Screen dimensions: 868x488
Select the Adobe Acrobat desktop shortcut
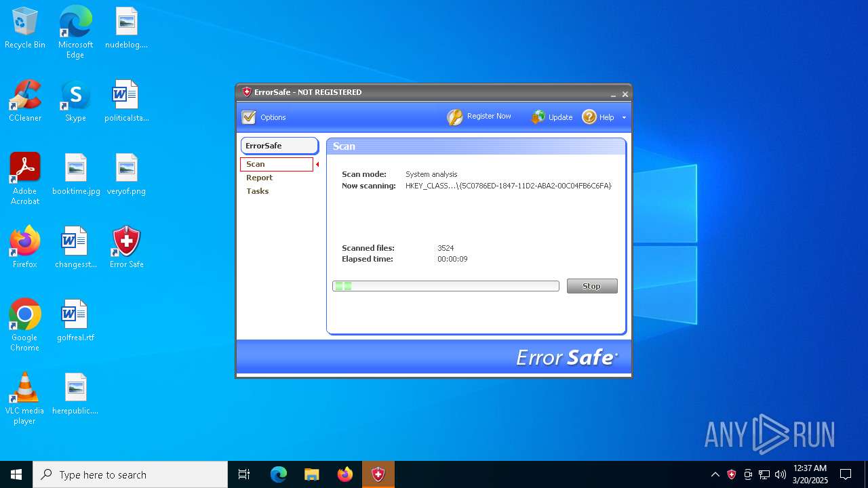(x=25, y=178)
